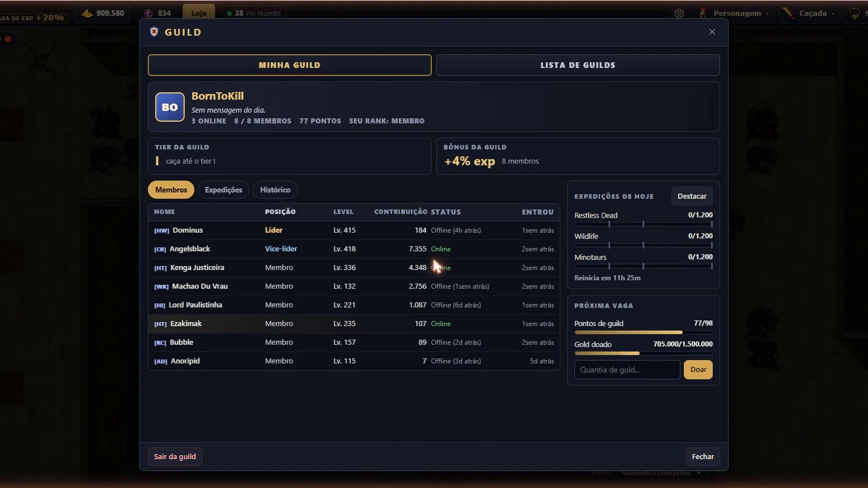Click the Personagem character icon
This screenshot has width=868, height=488.
(703, 13)
